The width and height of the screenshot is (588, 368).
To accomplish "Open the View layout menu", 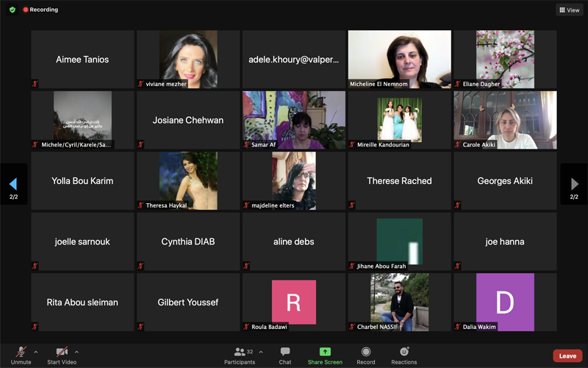I will pos(570,10).
